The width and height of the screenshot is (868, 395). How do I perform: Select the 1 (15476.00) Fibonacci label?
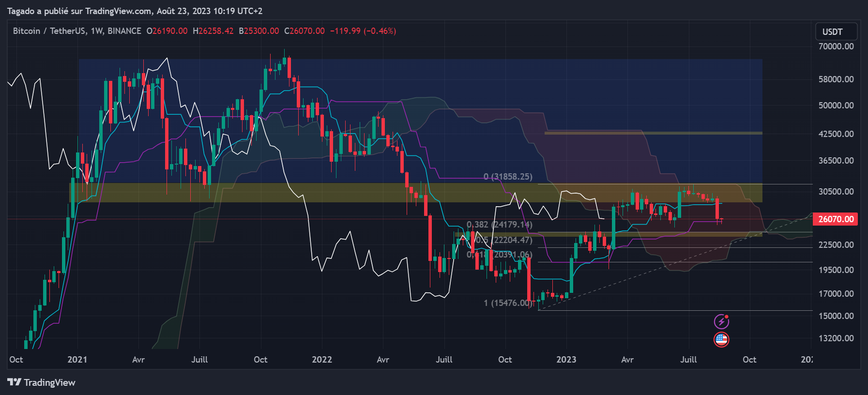point(508,303)
